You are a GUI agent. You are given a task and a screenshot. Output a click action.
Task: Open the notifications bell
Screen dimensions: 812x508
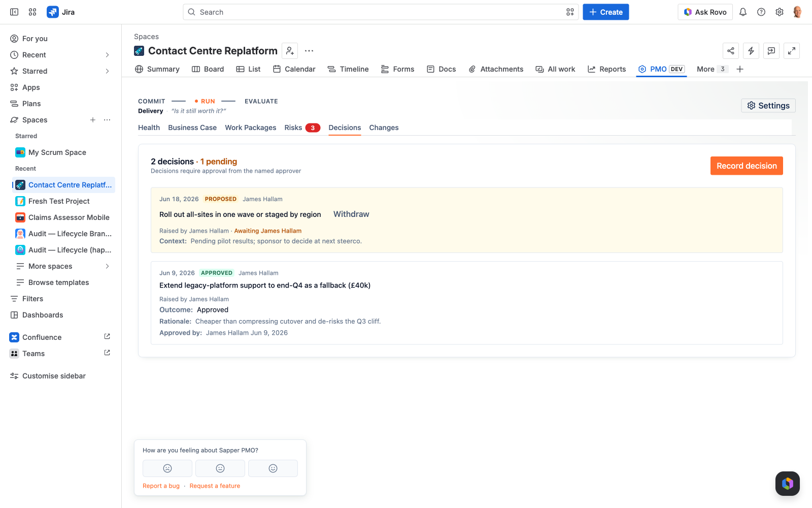point(743,12)
